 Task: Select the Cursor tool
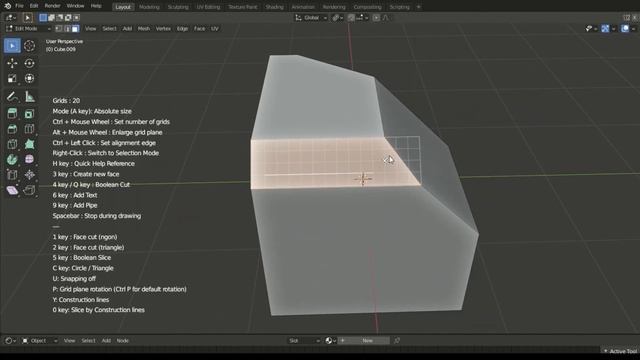(x=29, y=46)
